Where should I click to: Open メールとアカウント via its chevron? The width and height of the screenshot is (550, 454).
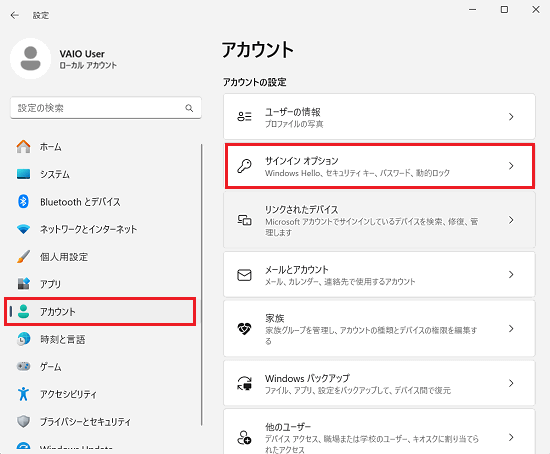click(511, 274)
